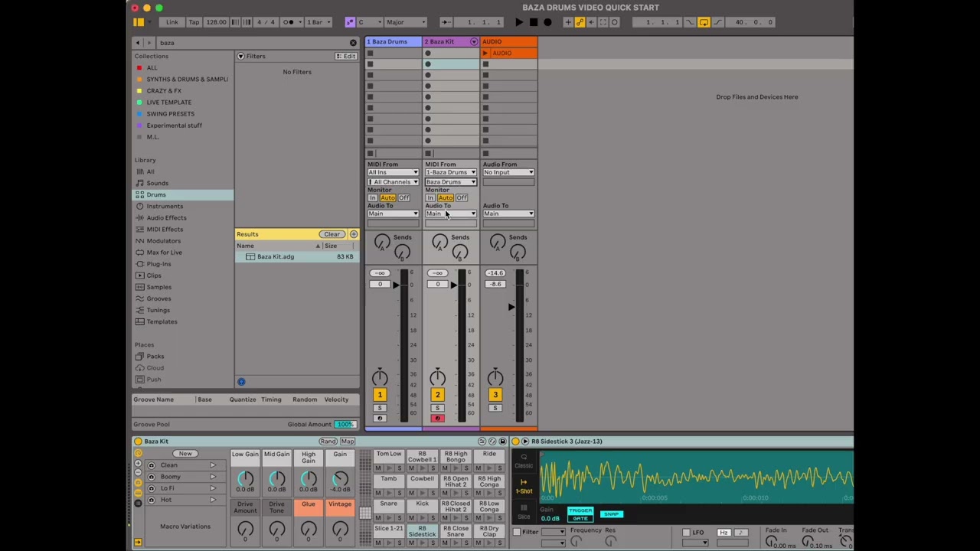Screen dimensions: 980x551
Task: Set Baza Drums monitor to In
Action: coord(373,198)
